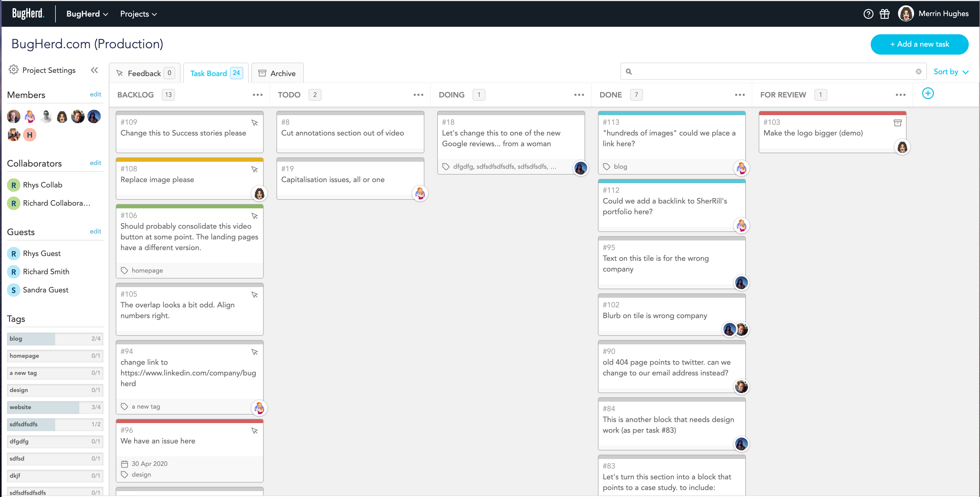
Task: Filter by the website tag bar
Action: point(55,407)
